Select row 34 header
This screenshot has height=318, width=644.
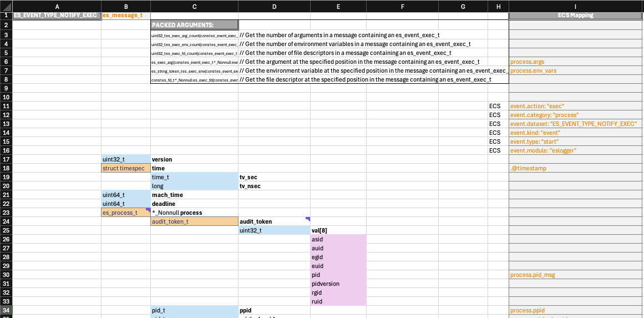6,310
